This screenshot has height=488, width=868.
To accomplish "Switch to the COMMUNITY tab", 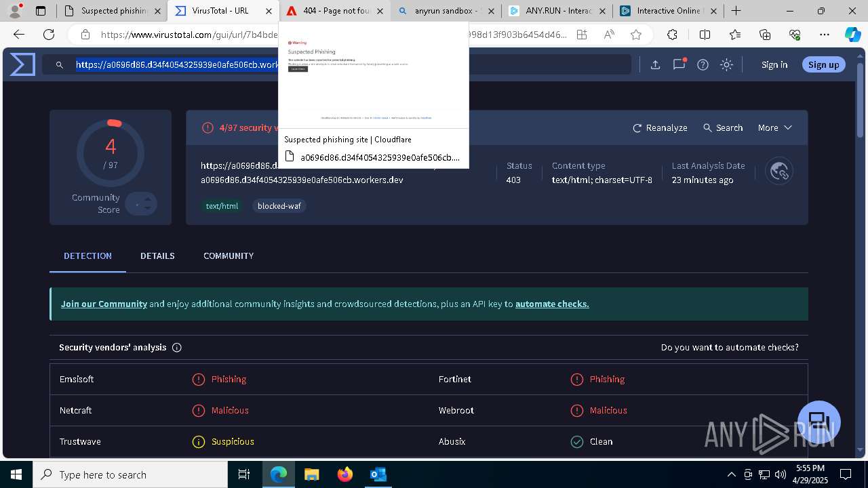I will tap(229, 256).
